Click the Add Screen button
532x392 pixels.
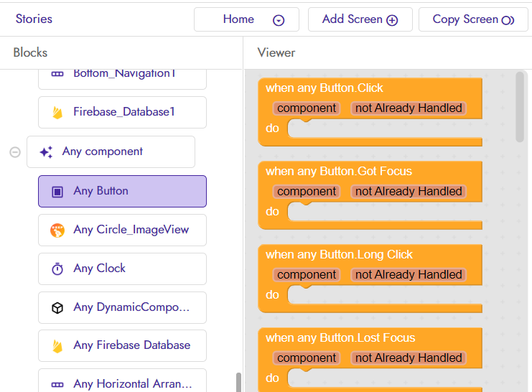click(360, 19)
